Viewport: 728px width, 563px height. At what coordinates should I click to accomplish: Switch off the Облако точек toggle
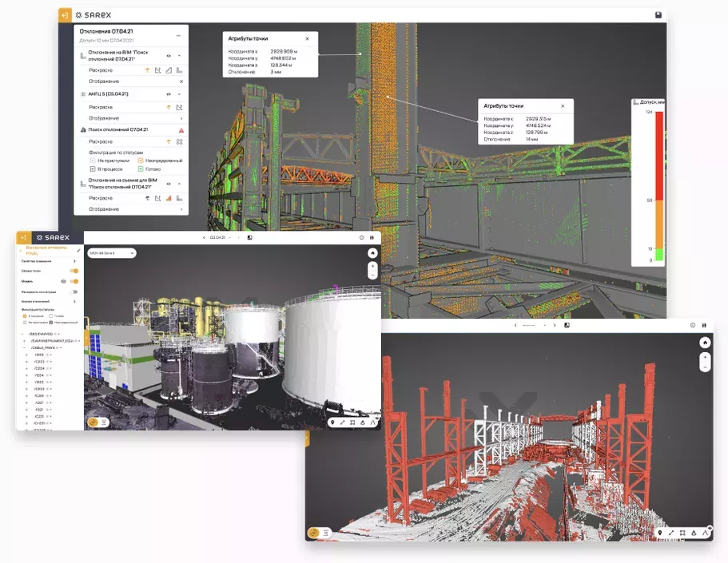pyautogui.click(x=74, y=271)
